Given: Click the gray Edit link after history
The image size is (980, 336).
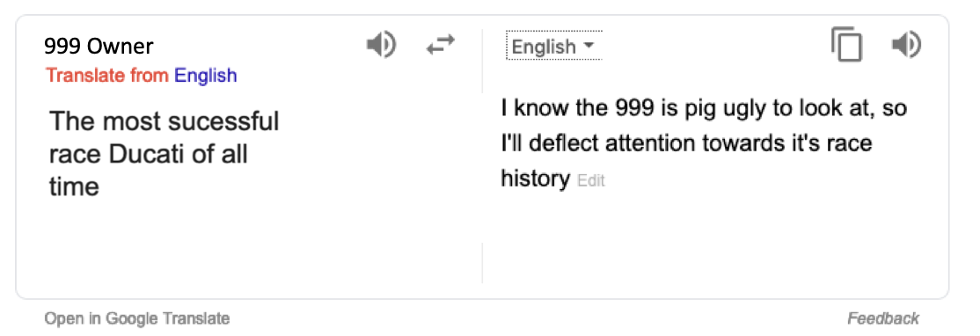Looking at the screenshot, I should [x=591, y=181].
